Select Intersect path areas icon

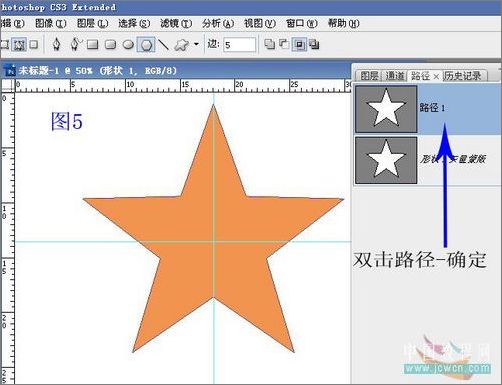pos(299,44)
